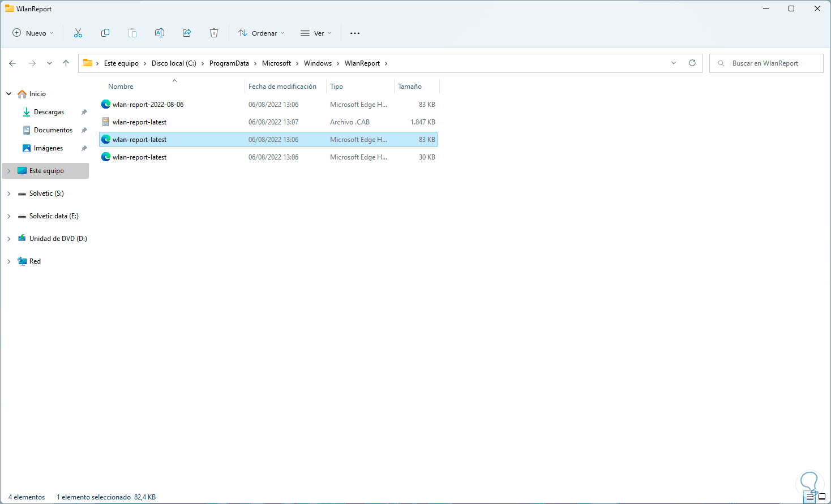Go to Microsoft in the address breadcrumb
The image size is (831, 504).
pyautogui.click(x=276, y=63)
